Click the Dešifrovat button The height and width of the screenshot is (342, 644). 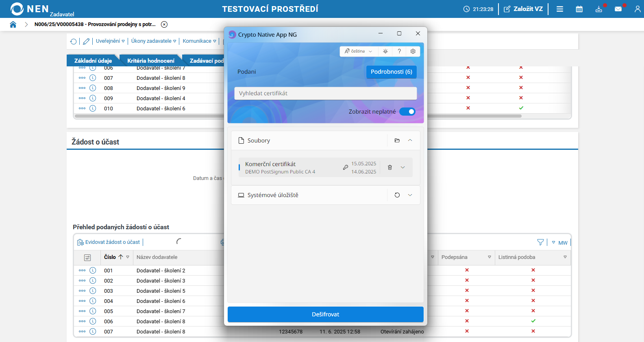326,314
